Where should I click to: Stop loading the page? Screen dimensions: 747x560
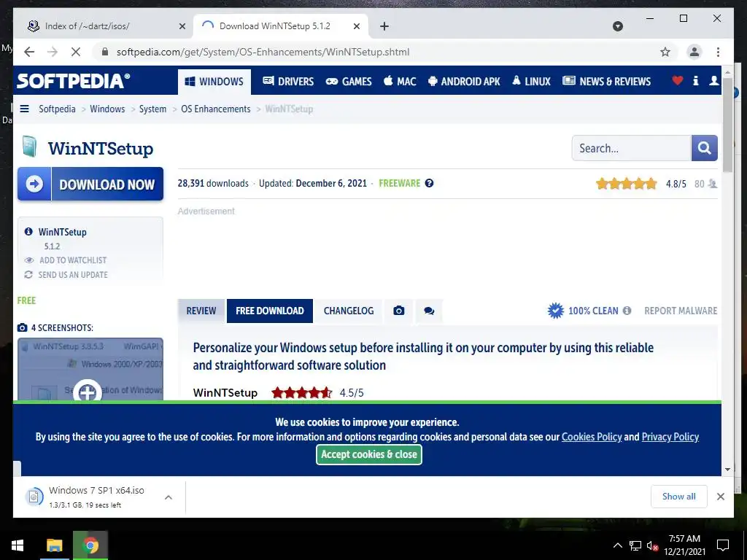pyautogui.click(x=76, y=52)
